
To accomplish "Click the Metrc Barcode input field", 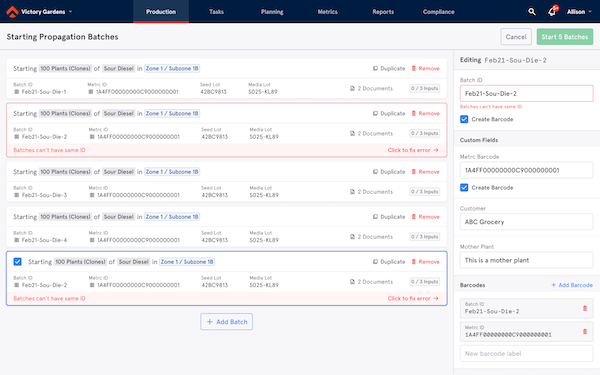I will pyautogui.click(x=527, y=170).
